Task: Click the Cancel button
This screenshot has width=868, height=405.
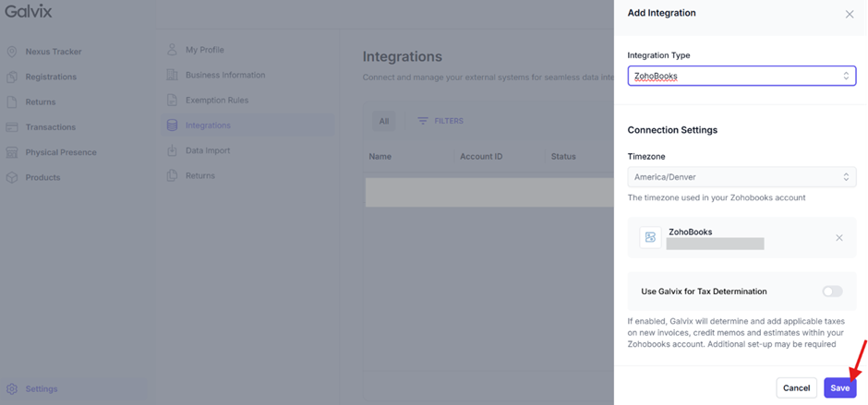Action: pos(797,387)
